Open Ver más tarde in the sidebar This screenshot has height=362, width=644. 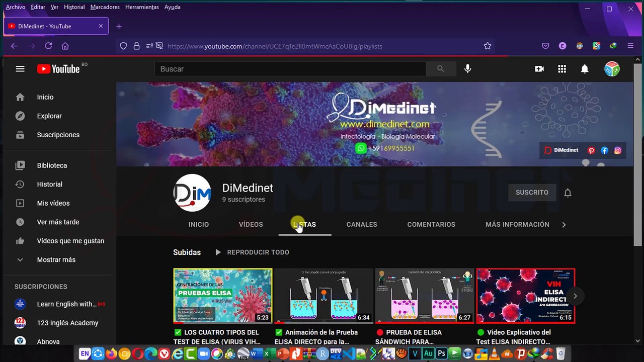coord(59,222)
